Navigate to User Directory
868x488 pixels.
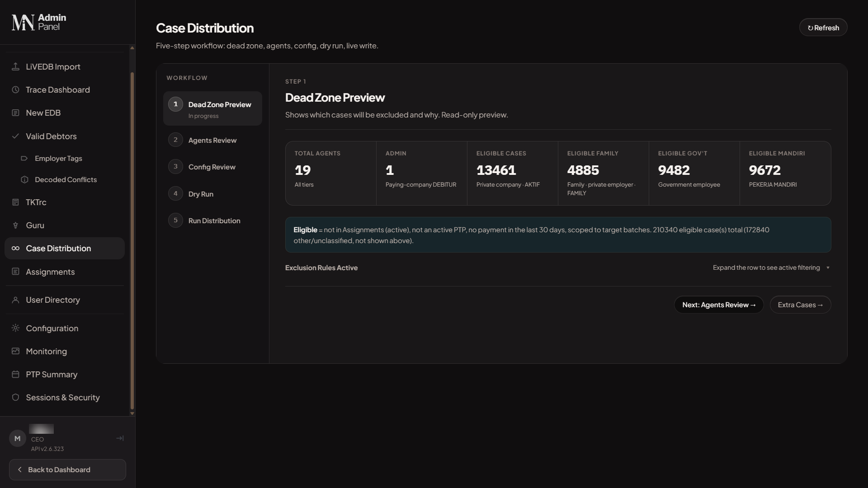coord(65,300)
